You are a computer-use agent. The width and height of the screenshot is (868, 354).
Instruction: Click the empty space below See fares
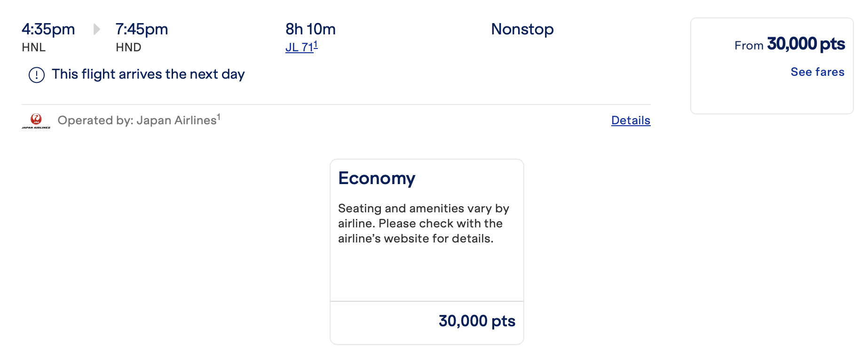pos(772,97)
